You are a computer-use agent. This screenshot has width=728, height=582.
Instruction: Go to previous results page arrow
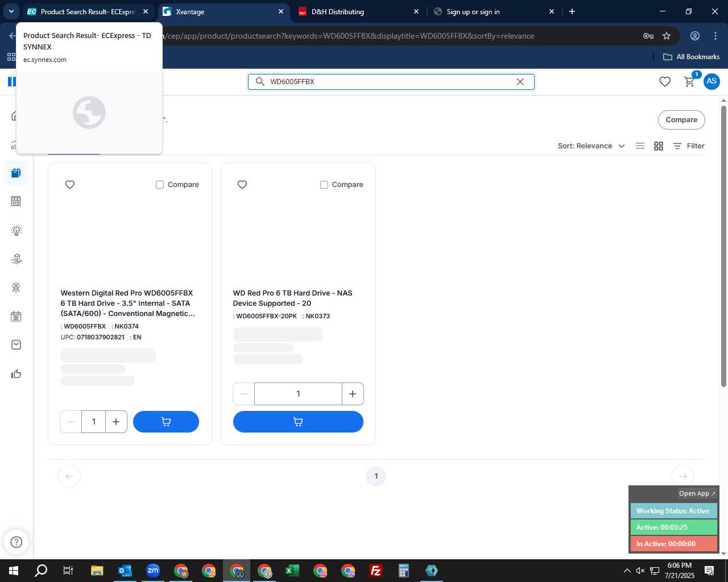pos(69,476)
